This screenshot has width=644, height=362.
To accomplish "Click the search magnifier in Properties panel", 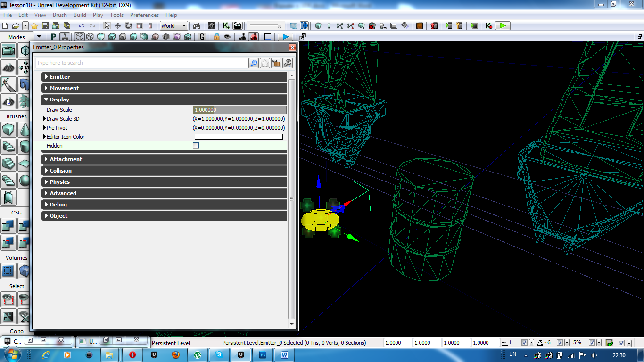I will coord(254,63).
